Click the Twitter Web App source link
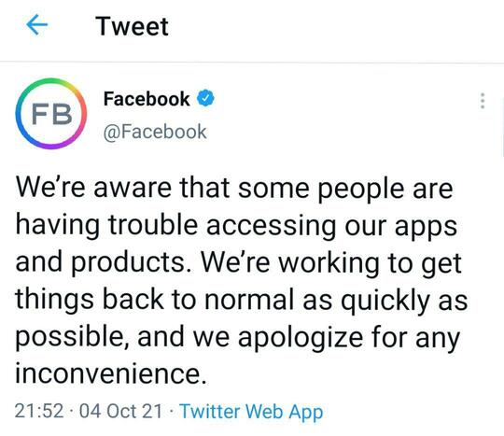Screen dimensions: 504x436 tap(251, 412)
